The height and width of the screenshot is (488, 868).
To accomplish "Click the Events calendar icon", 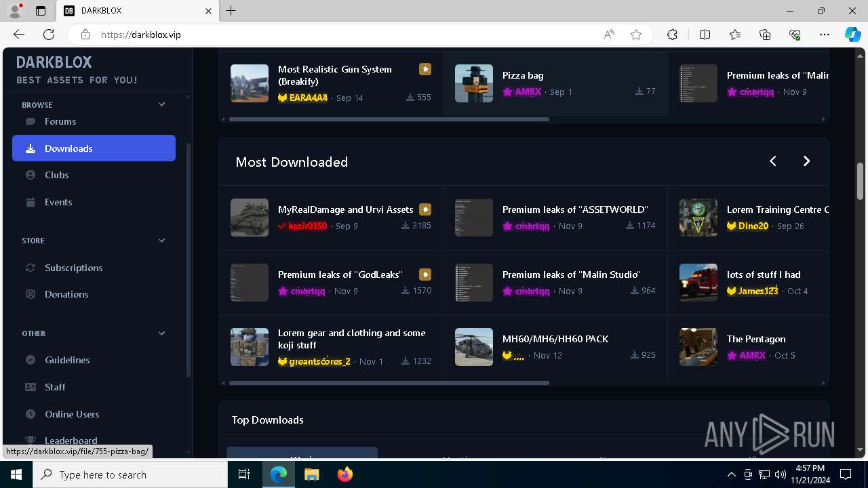I will 31,202.
